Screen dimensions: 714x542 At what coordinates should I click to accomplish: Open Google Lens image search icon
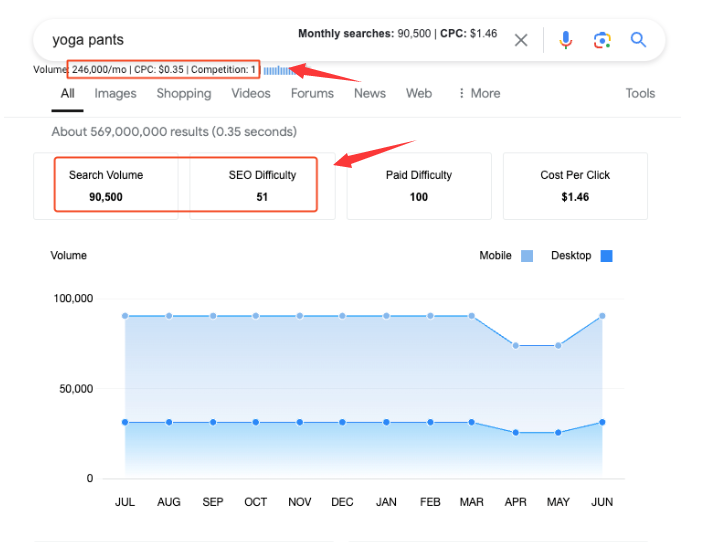pyautogui.click(x=601, y=40)
